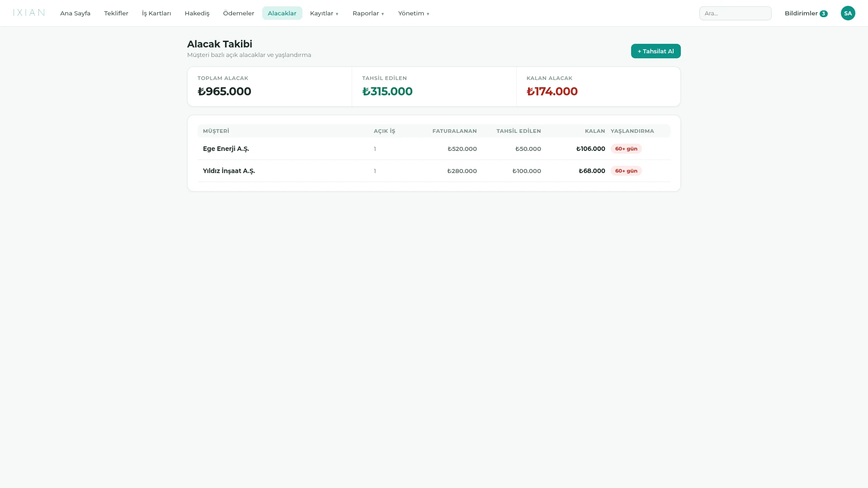Screen dimensions: 868x488
Task: Select the ₺50.000 collected amount
Action: click(528, 149)
